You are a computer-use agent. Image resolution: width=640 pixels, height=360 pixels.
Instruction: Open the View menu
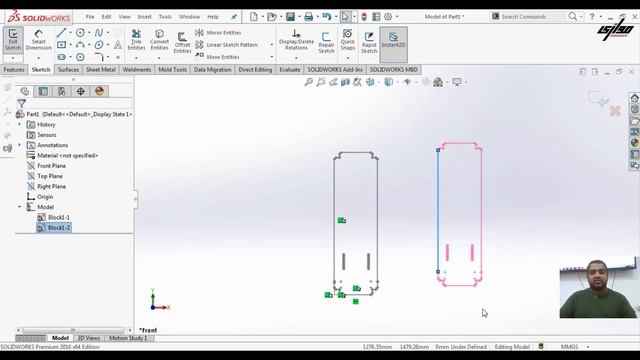point(124,17)
